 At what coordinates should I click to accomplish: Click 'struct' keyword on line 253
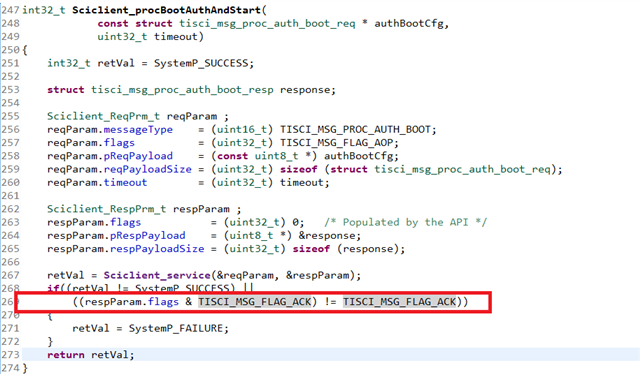tap(66, 90)
